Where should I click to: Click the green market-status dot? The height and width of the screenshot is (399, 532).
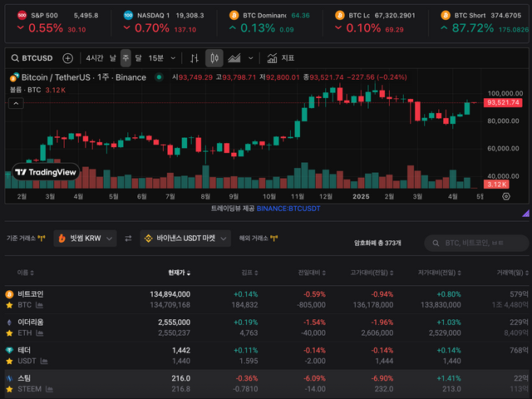pyautogui.click(x=159, y=77)
